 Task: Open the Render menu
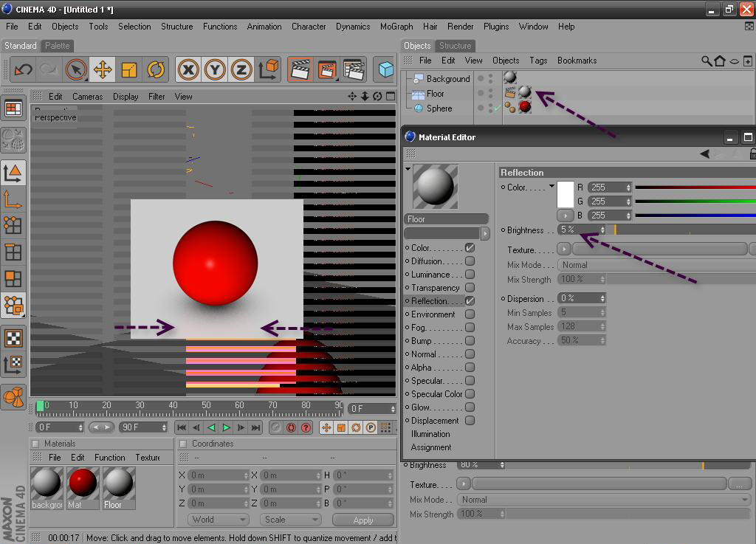point(461,27)
